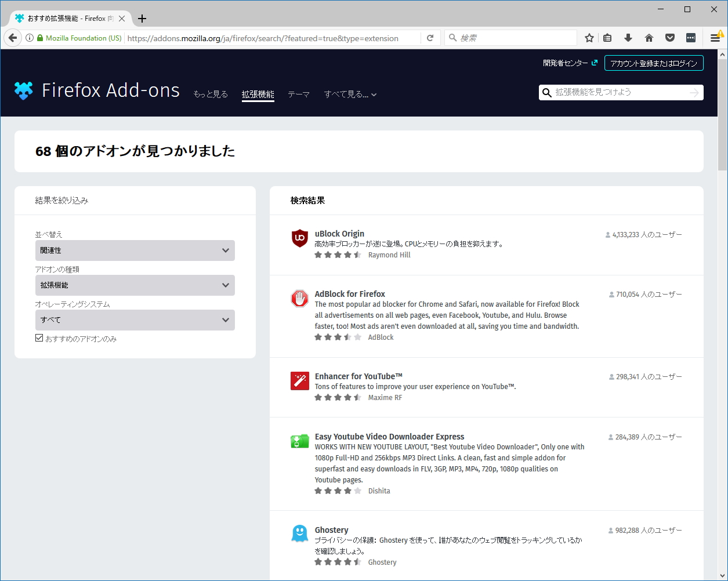Viewport: 728px width, 581px height.
Task: Open AdBlock for Firefox title link
Action: coord(350,294)
